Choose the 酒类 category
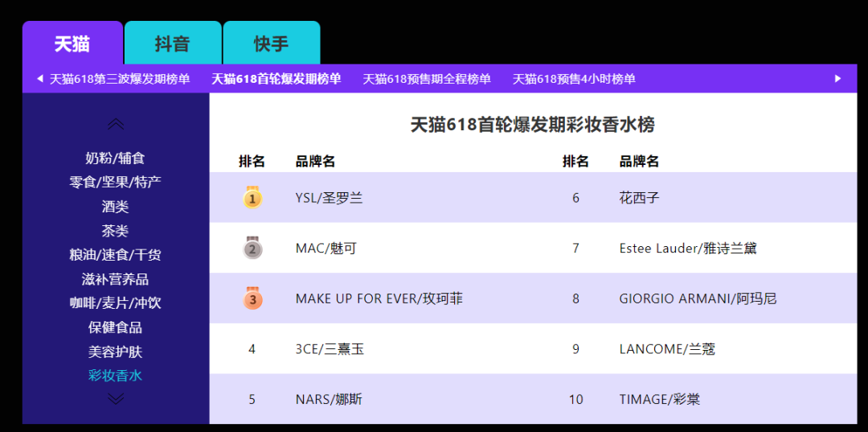The image size is (868, 432). [115, 207]
